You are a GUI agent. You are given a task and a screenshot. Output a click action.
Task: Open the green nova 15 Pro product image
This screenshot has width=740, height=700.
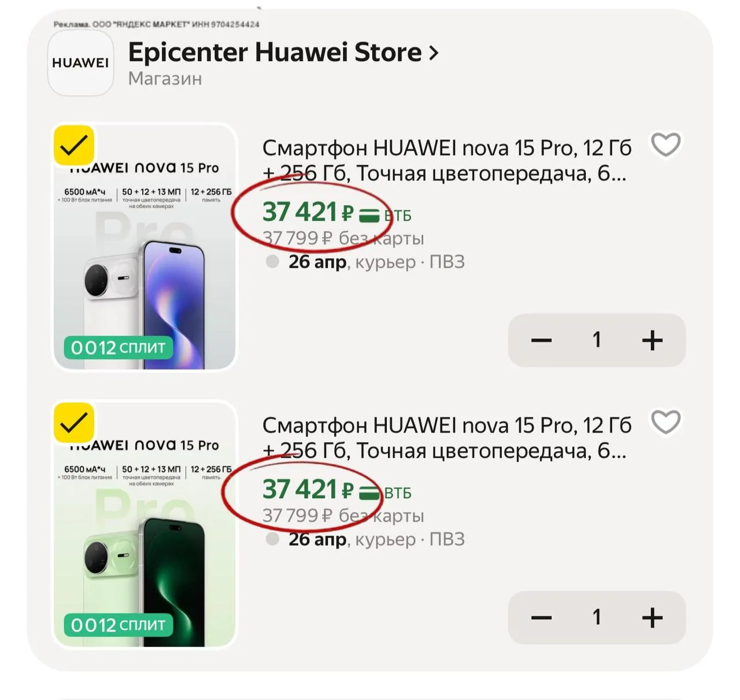pyautogui.click(x=145, y=524)
